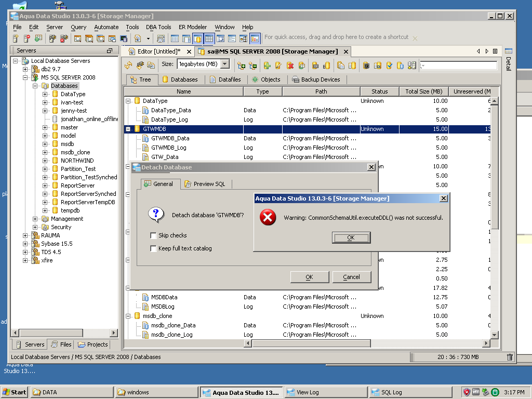Open dropdown arrow beside script toolbar icon
Screen dimensions: 532x399
(x=148, y=38)
